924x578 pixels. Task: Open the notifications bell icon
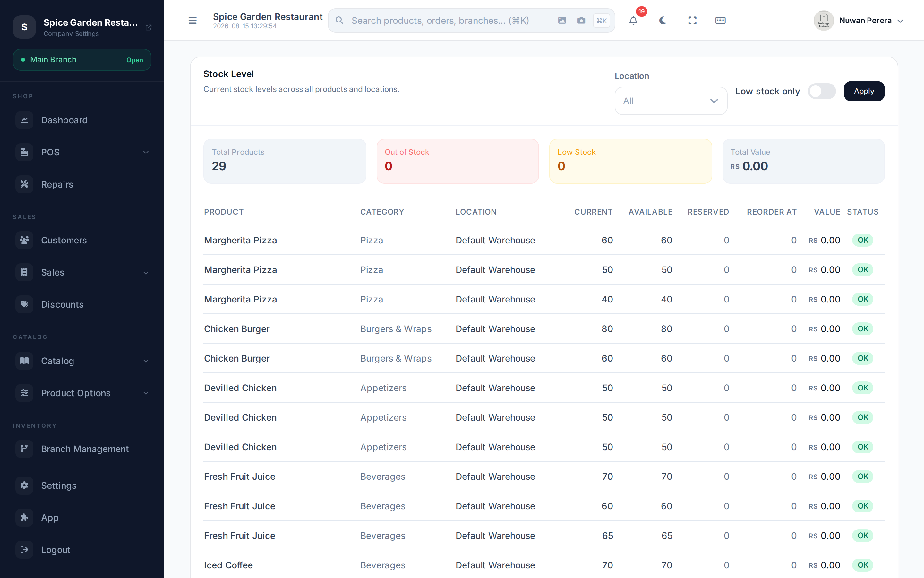[x=633, y=20]
